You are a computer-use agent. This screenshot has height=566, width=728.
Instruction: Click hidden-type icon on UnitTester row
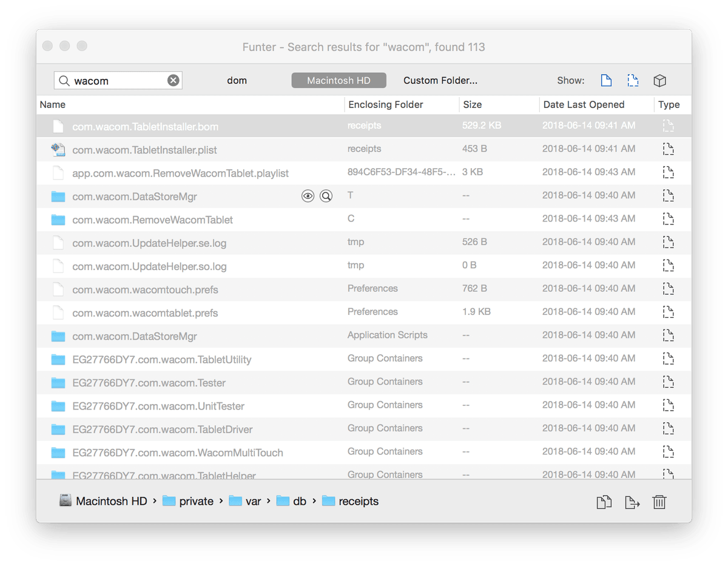tap(668, 405)
